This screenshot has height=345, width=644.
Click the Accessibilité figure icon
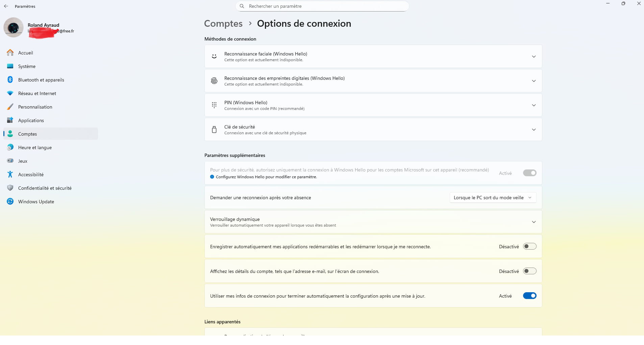tap(10, 175)
